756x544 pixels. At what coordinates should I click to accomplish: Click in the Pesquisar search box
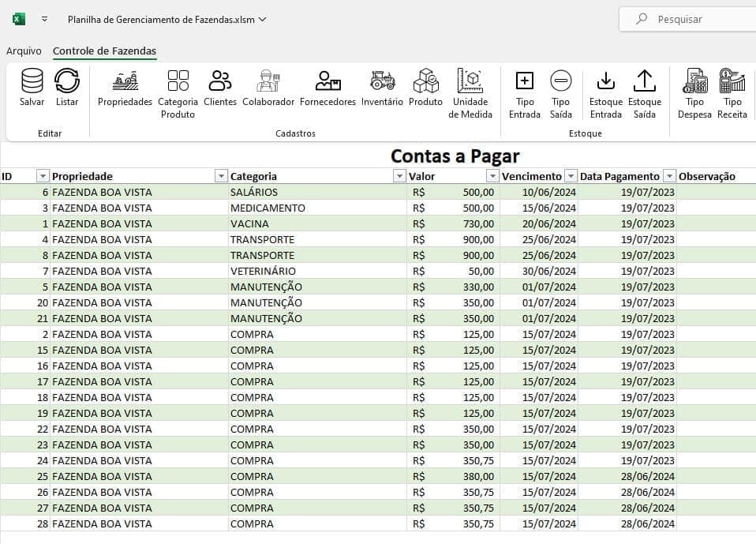687,19
